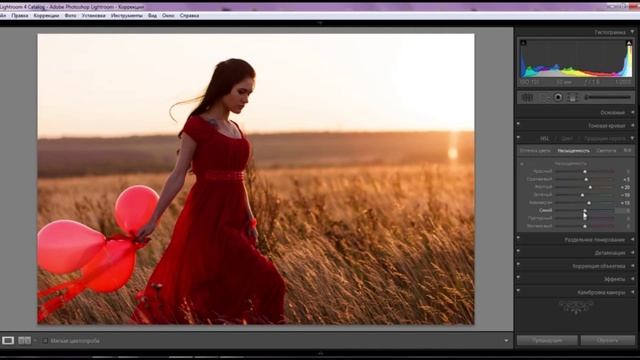Screen dimensions: 640x360
Task: Click inside the histogram graph
Action: click(x=576, y=58)
